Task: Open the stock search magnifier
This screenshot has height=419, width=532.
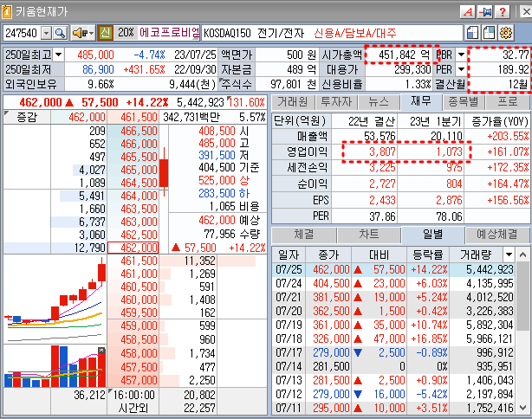Action: pyautogui.click(x=60, y=33)
